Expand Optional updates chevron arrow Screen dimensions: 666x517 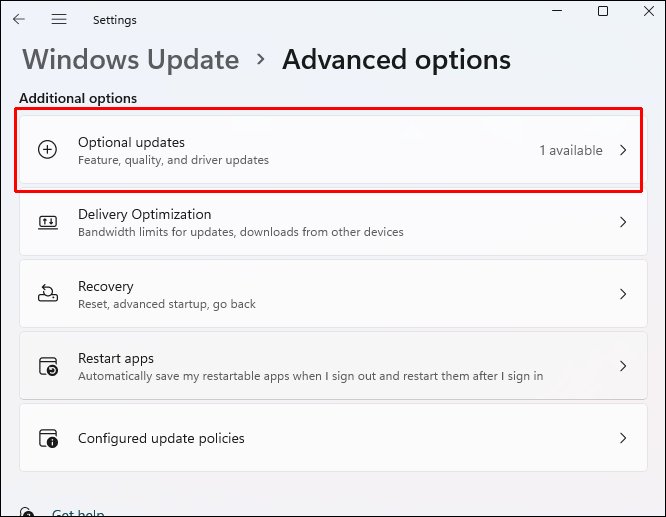(x=623, y=150)
